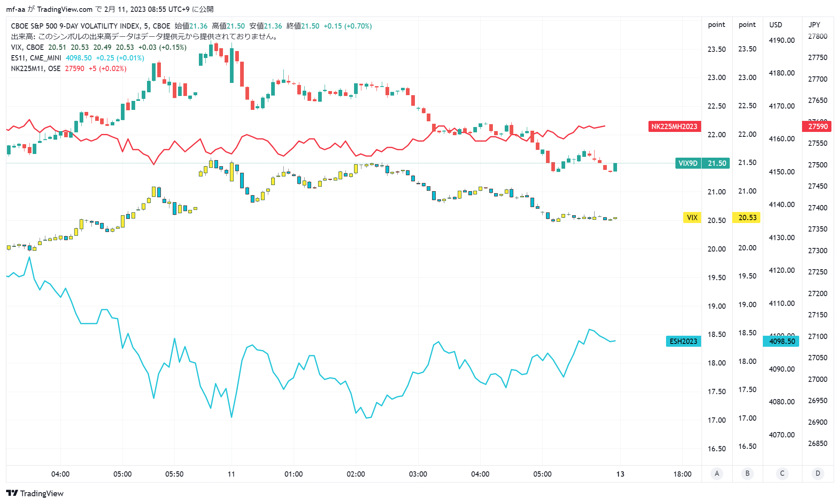Select the price scale C button
Image resolution: width=840 pixels, height=504 pixels.
782,473
